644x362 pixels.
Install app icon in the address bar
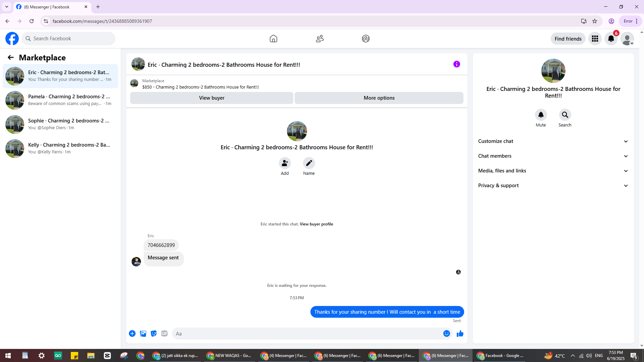(584, 21)
